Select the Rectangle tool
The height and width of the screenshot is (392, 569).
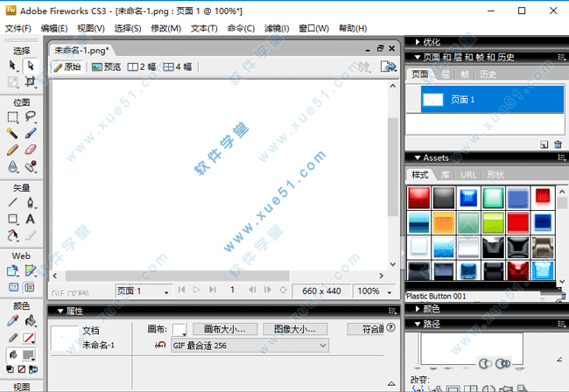pyautogui.click(x=12, y=219)
